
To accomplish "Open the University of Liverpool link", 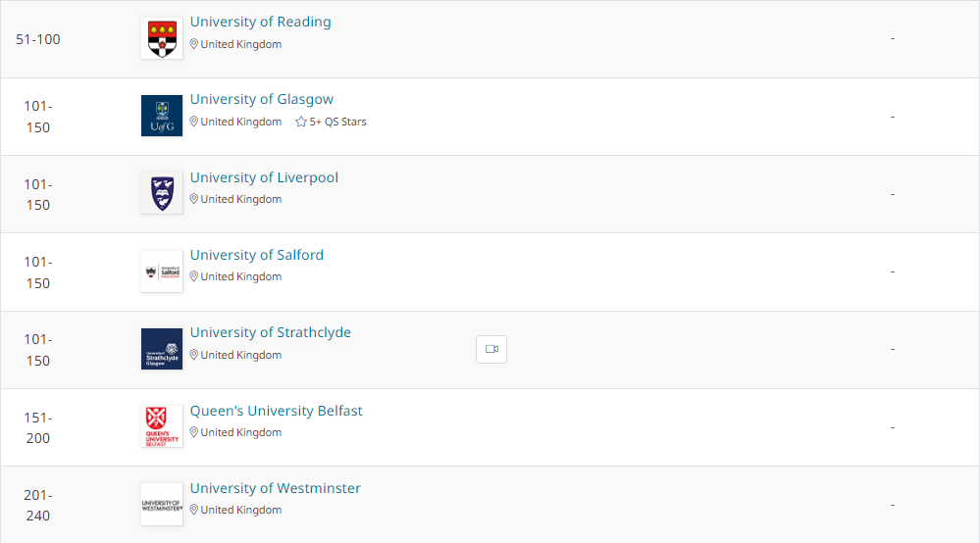I will point(264,177).
